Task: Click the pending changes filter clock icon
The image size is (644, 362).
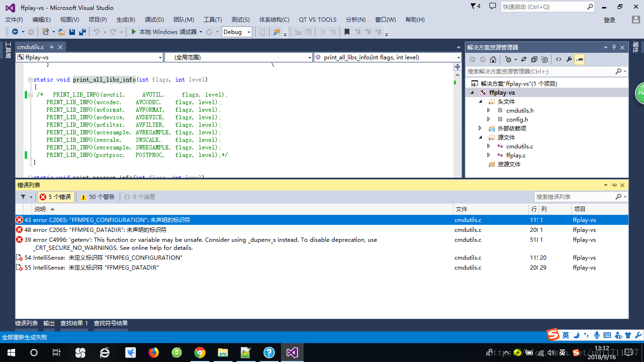Action: coord(508,59)
